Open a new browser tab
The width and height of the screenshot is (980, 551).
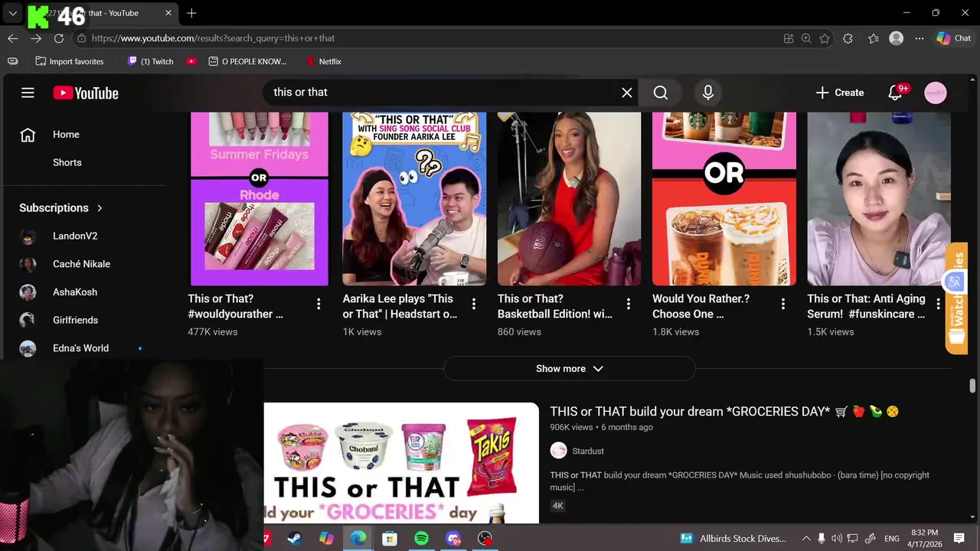coord(191,13)
